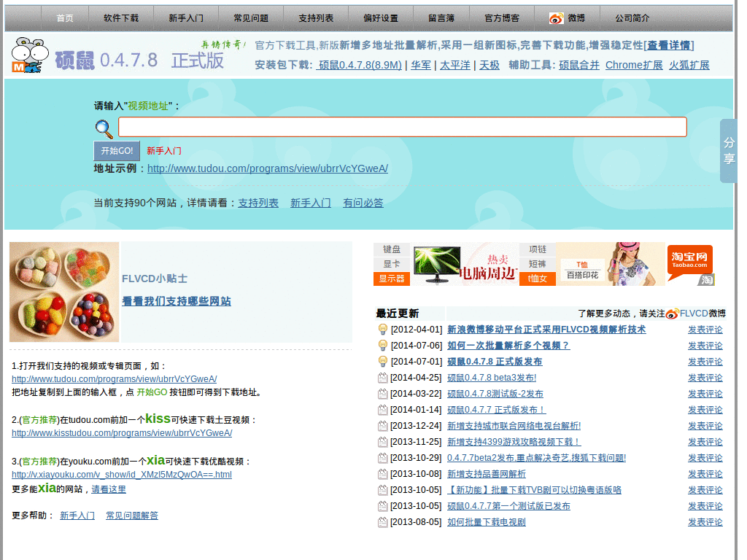Open news 新增支持4399游戏攻略视频下载
Viewport: 747px width, 560px height.
tap(514, 442)
